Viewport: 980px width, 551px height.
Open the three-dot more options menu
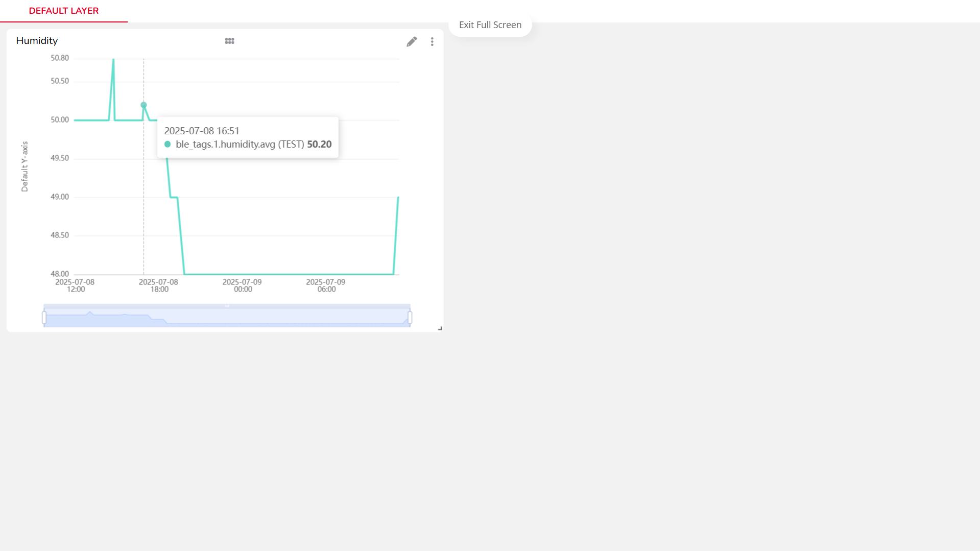click(432, 41)
